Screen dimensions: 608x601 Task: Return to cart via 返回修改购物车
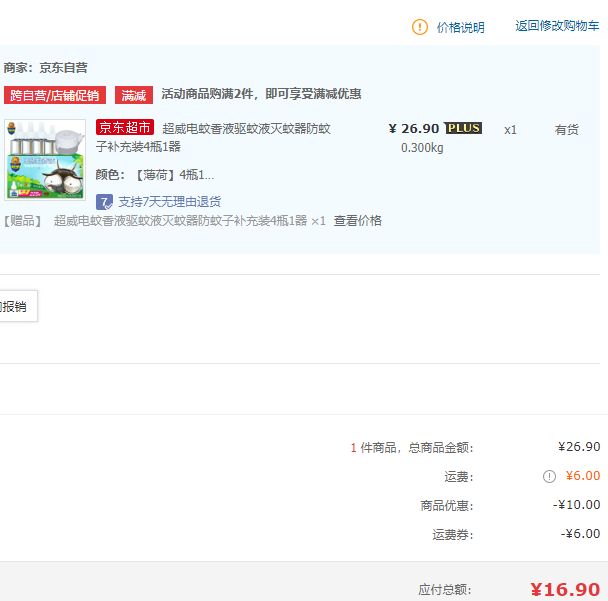tap(557, 26)
